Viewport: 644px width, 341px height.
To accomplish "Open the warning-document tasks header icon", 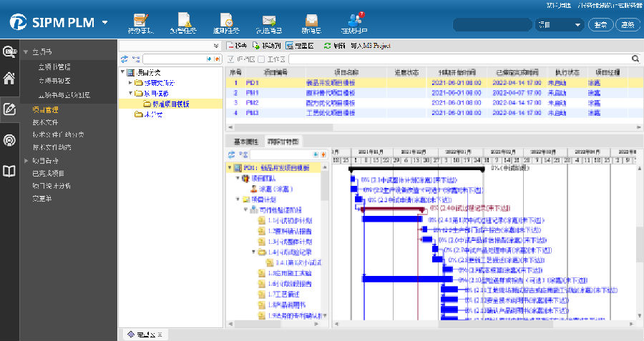I will (x=184, y=20).
